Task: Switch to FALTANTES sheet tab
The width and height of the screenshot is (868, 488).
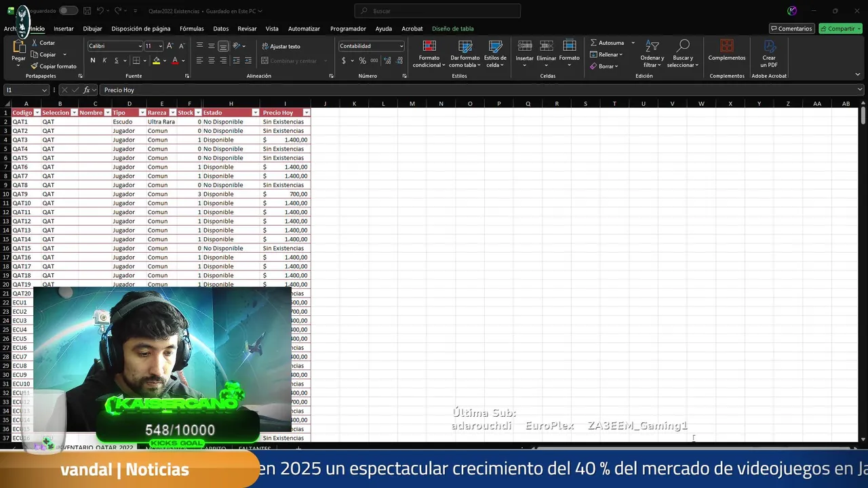Action: pyautogui.click(x=254, y=448)
